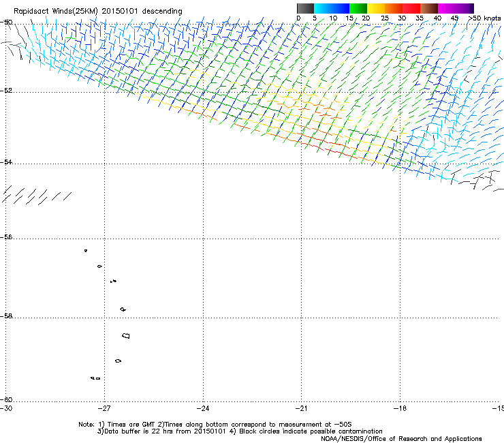504x443 pixels.
Task: Click the northernmost small island near -56
Action: click(86, 250)
